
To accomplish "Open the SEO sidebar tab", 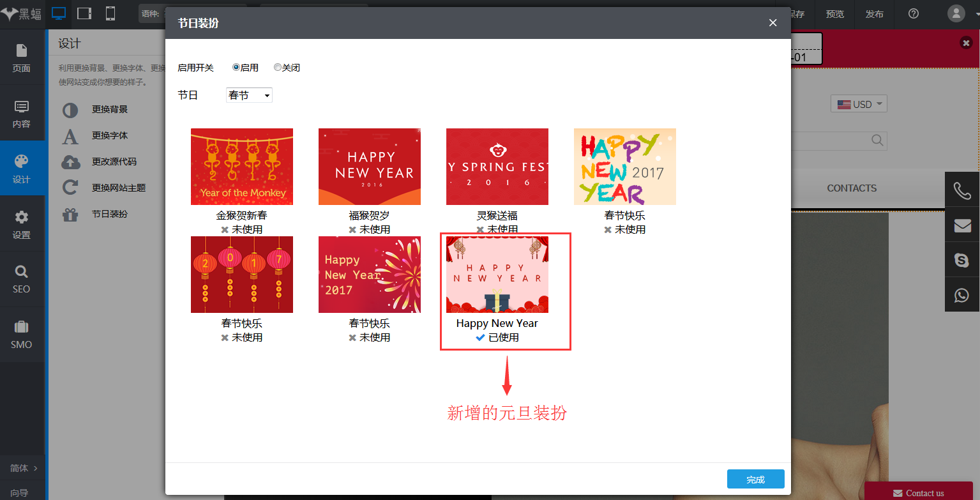I will pos(22,280).
